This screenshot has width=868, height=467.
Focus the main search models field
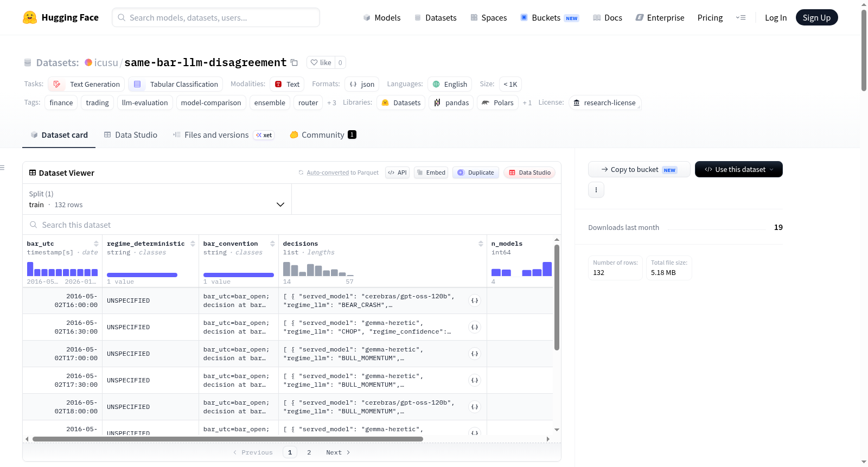(216, 17)
